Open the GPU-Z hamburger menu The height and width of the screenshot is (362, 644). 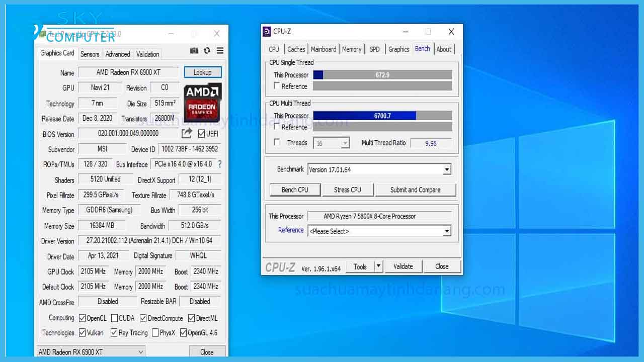pyautogui.click(x=220, y=51)
